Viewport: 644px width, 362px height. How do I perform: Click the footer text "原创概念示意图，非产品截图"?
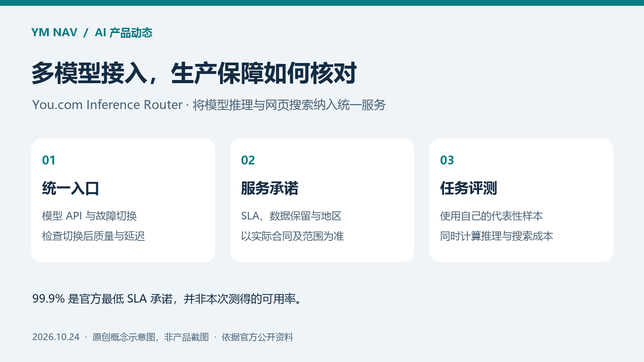(x=151, y=337)
